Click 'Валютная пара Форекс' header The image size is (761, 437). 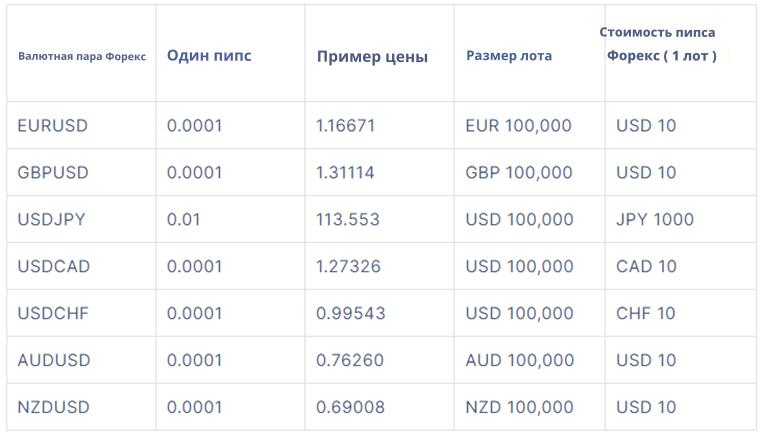pyautogui.click(x=82, y=56)
